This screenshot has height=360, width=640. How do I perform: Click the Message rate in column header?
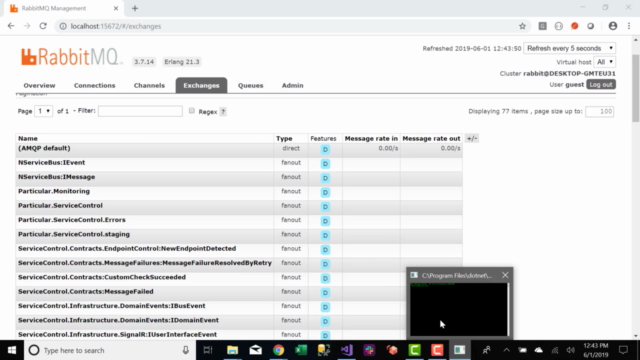(x=371, y=138)
